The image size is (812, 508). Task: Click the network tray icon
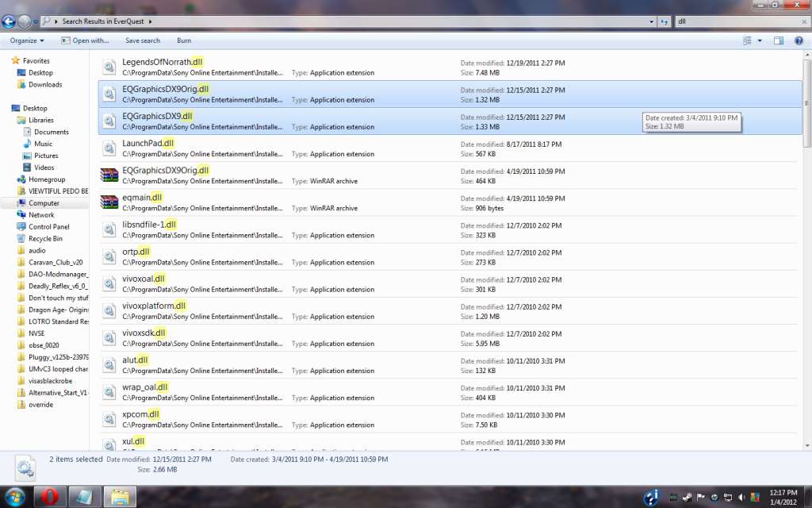[x=728, y=497]
